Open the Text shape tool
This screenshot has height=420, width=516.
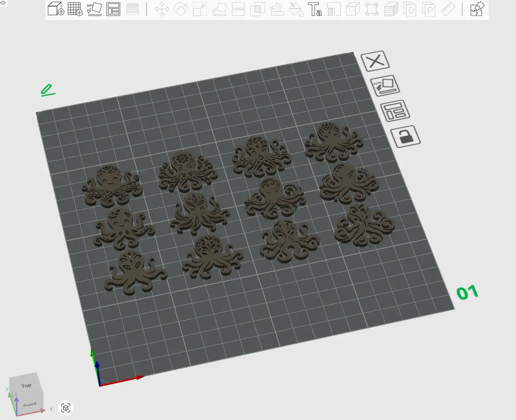click(315, 9)
